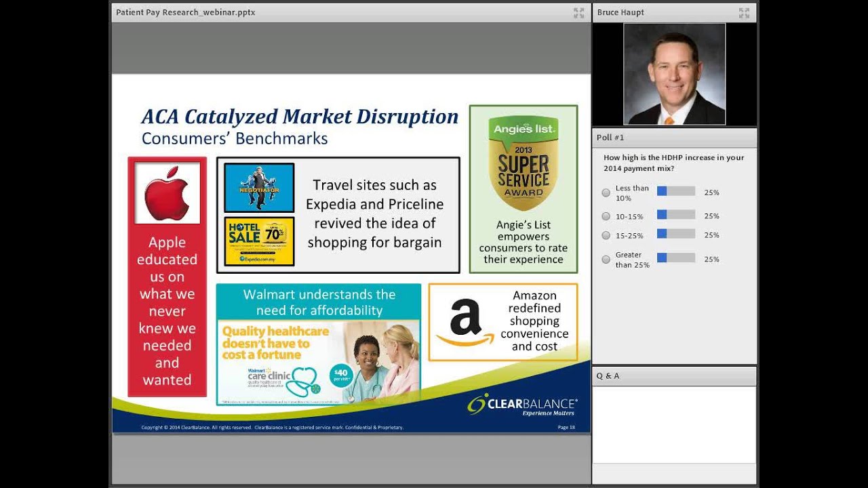Select the '10-15%' poll option

[606, 216]
